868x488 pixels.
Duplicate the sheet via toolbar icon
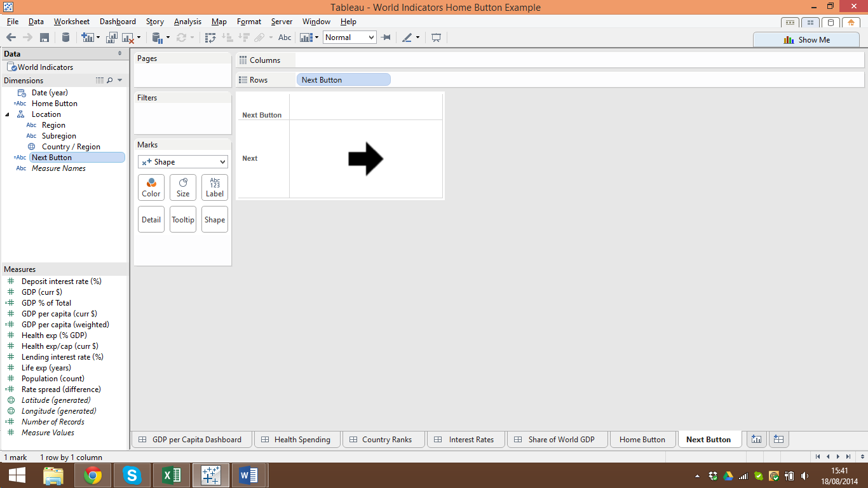(112, 37)
